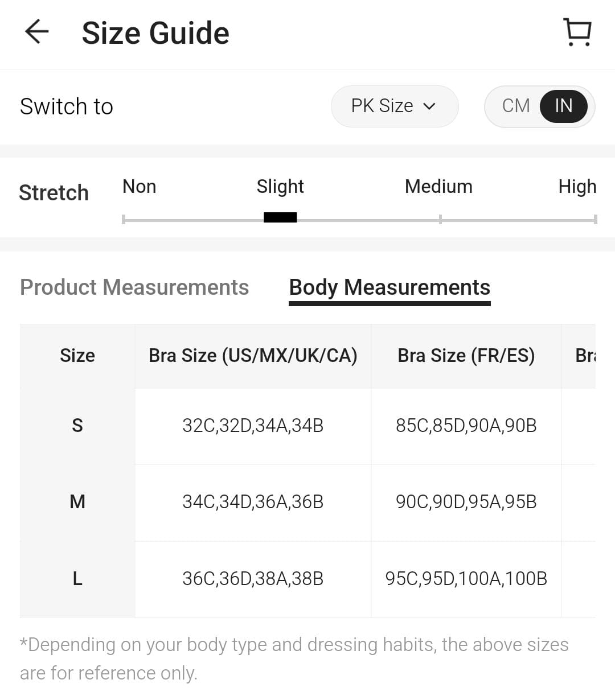
Task: Switch units to CM
Action: (x=516, y=106)
